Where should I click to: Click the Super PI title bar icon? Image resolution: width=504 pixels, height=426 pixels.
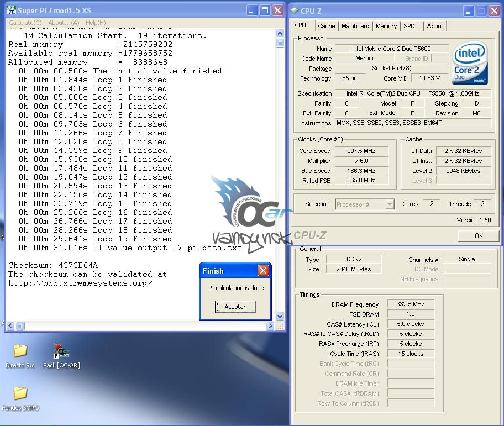pos(12,10)
